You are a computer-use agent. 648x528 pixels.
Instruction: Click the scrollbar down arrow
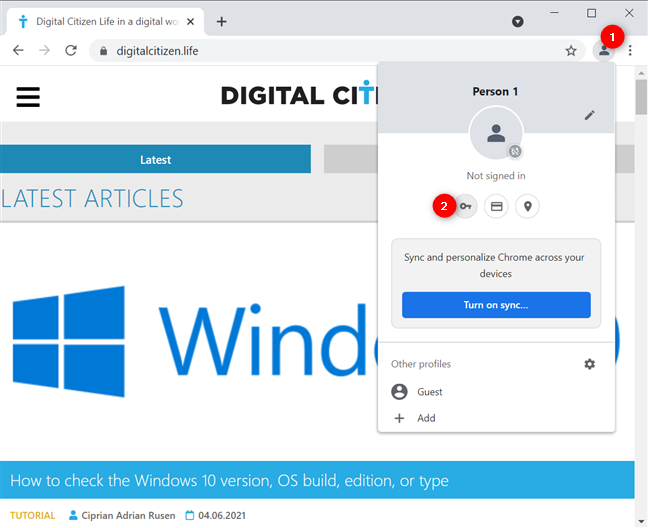pyautogui.click(x=641, y=521)
